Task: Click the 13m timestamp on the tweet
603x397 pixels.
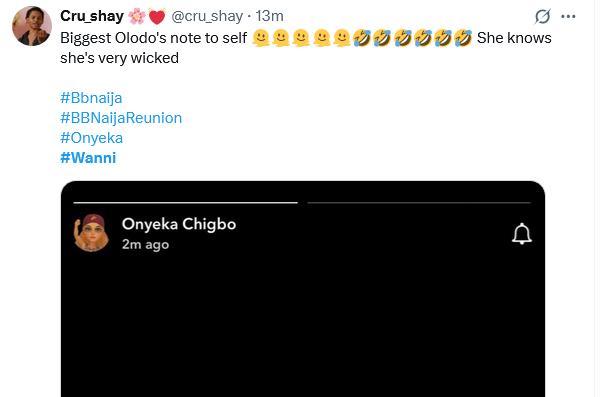Action: click(270, 16)
